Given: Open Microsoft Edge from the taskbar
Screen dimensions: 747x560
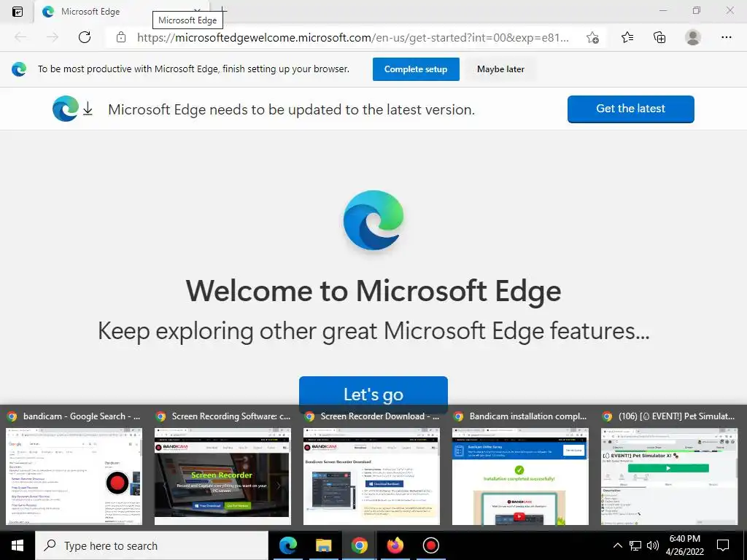Looking at the screenshot, I should point(287,545).
